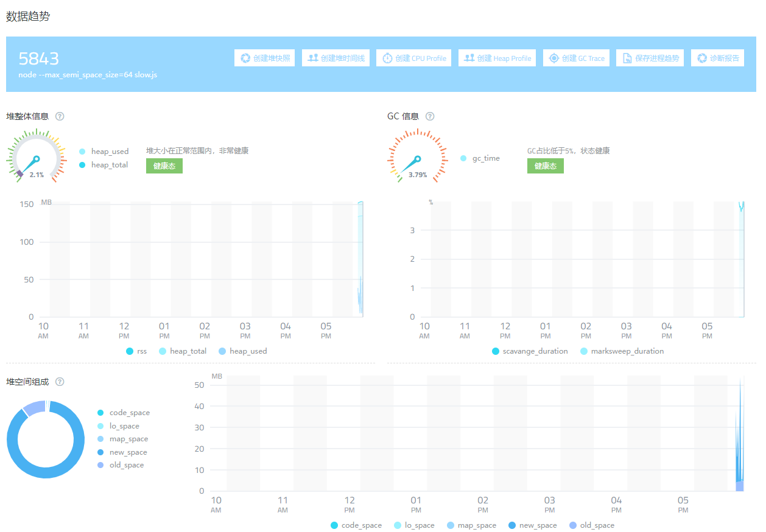Start 创建 CPU Profile
Viewport: 766px width, 532px height.
click(x=413, y=58)
